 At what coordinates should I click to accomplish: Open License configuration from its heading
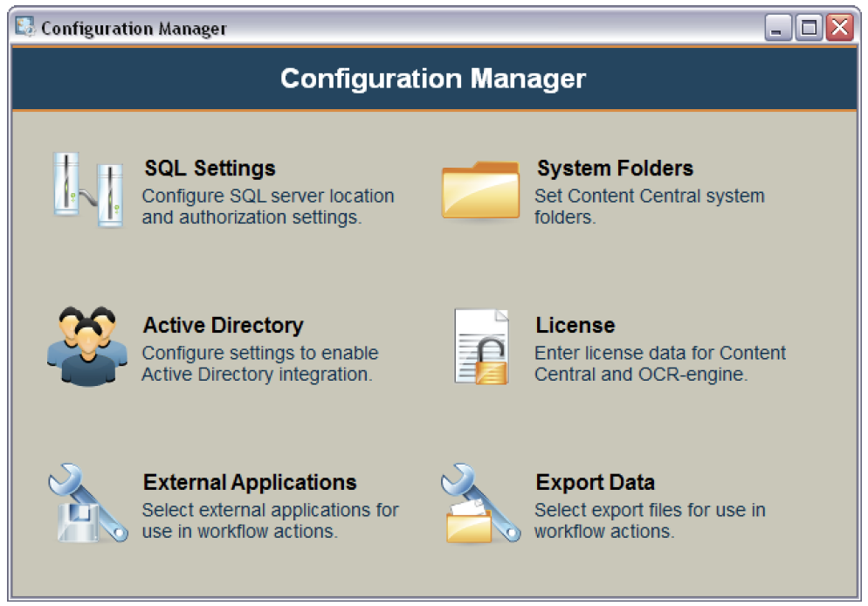pyautogui.click(x=575, y=326)
